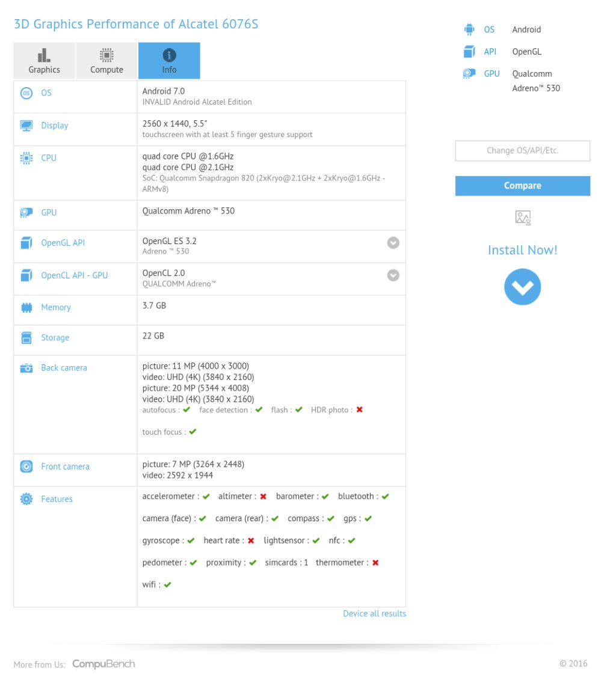The image size is (616, 695).
Task: Click the Features gear icon
Action: click(26, 498)
